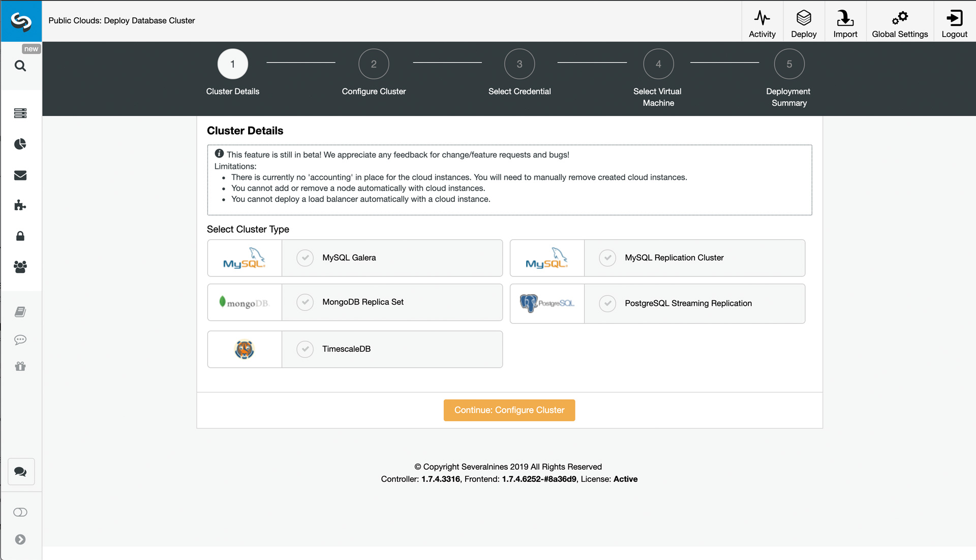Select the MongoDB Replica Set radio check
Image resolution: width=976 pixels, height=560 pixels.
305,302
